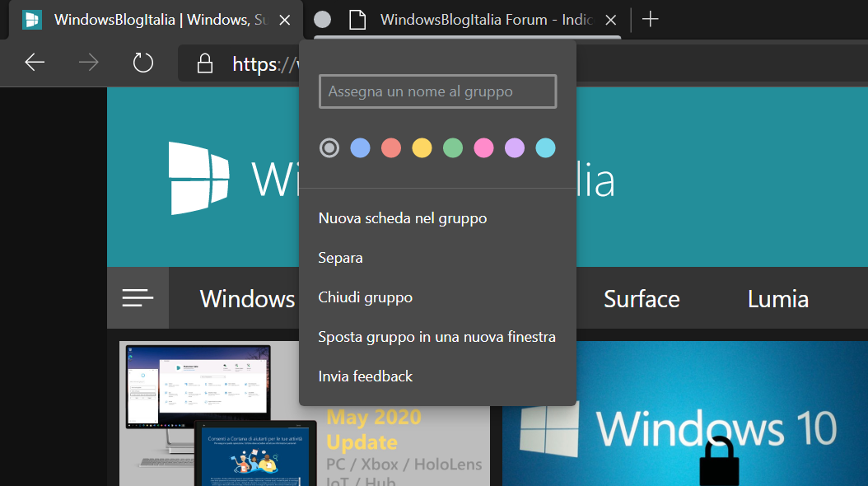Open the Lumia section link
Viewport: 868px width, 486px height.
[778, 299]
